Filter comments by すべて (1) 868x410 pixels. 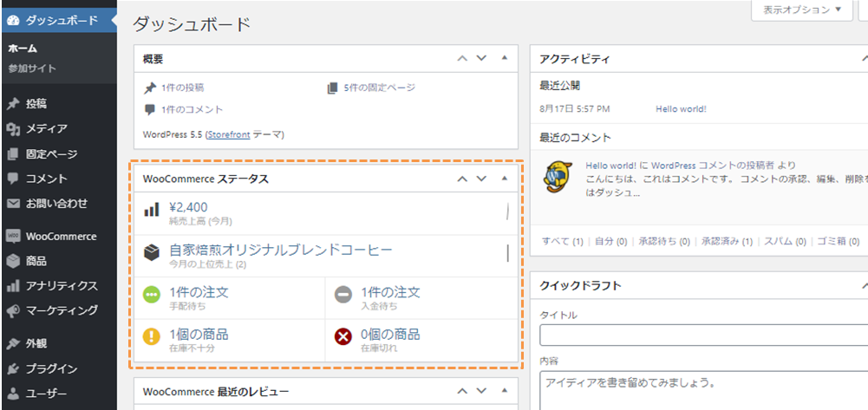(563, 241)
